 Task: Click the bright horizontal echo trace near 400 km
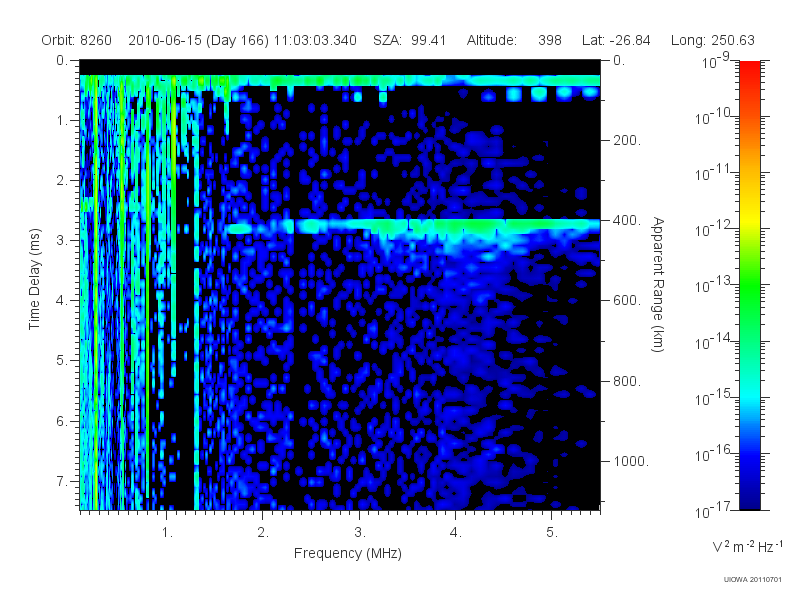413,227
